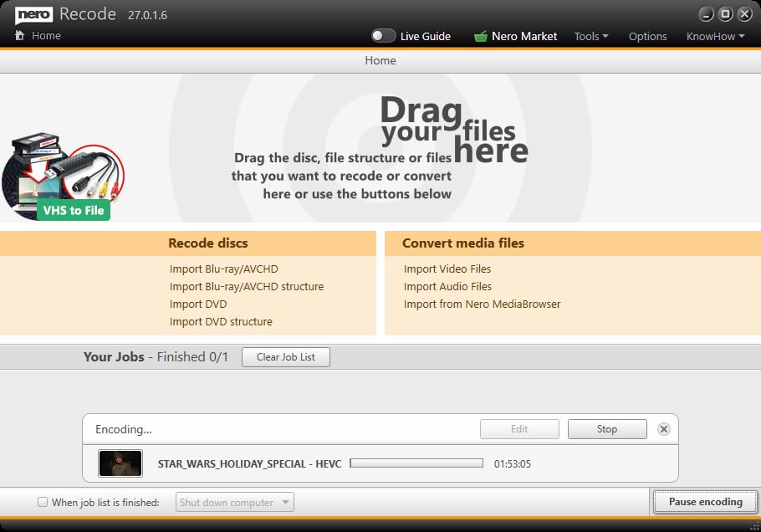This screenshot has width=761, height=532.
Task: Click the Home house icon
Action: (x=19, y=35)
